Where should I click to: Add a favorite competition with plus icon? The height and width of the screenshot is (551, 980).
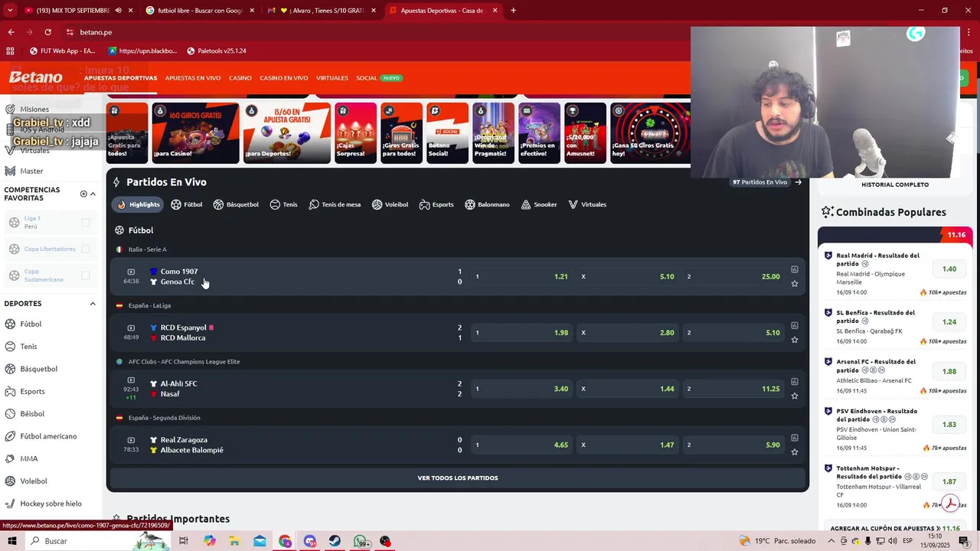(83, 194)
